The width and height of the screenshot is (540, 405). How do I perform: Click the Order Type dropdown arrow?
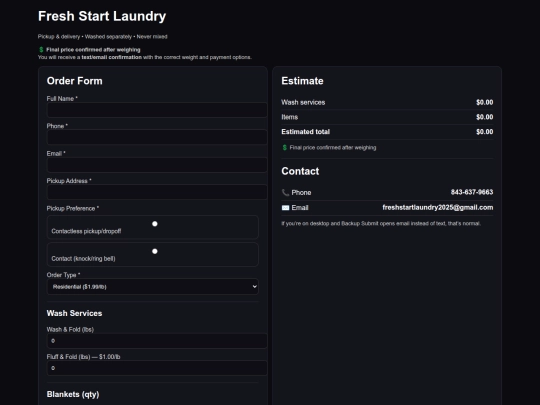pos(254,287)
